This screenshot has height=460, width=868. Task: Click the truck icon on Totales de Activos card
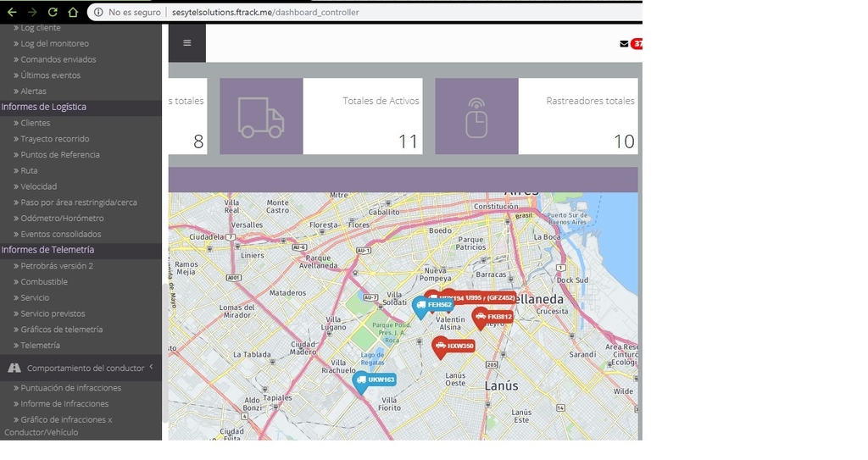click(261, 116)
